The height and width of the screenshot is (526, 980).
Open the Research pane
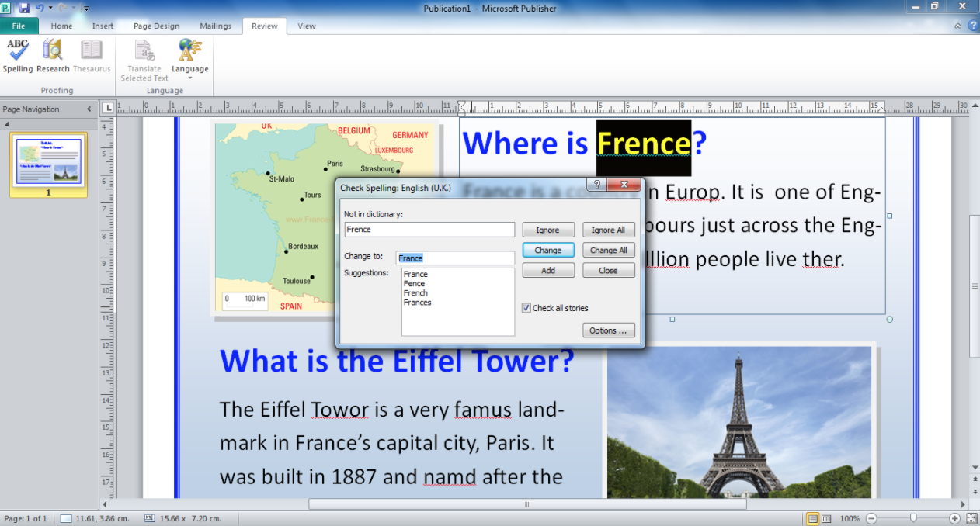coord(53,56)
